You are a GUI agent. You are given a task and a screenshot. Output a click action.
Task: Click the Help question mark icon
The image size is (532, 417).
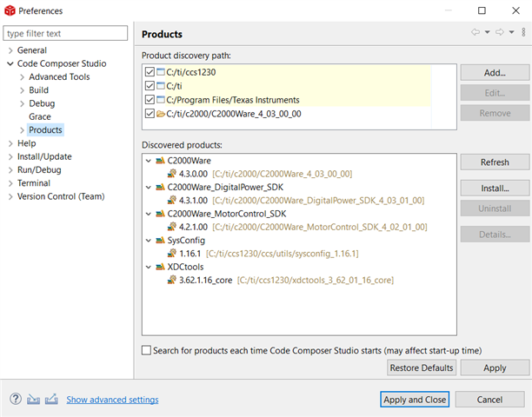click(16, 400)
